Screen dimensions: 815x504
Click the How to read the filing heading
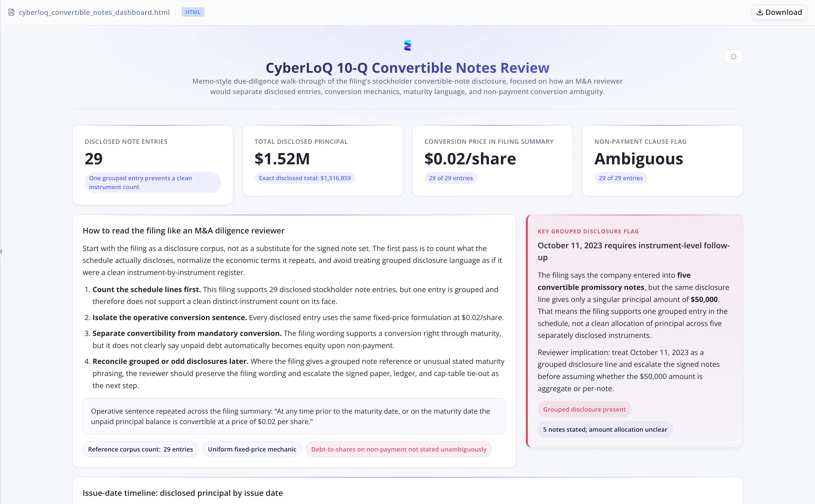(x=183, y=231)
